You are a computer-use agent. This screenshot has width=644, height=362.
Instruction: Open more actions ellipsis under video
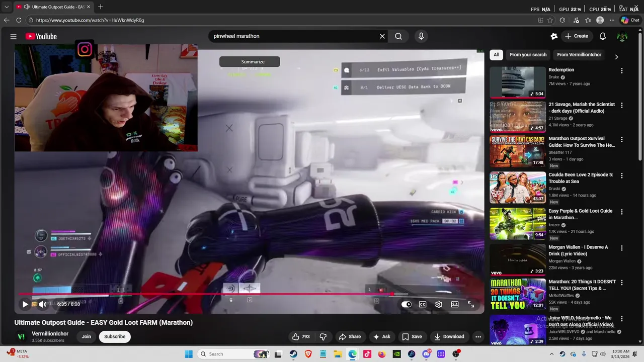tap(478, 337)
